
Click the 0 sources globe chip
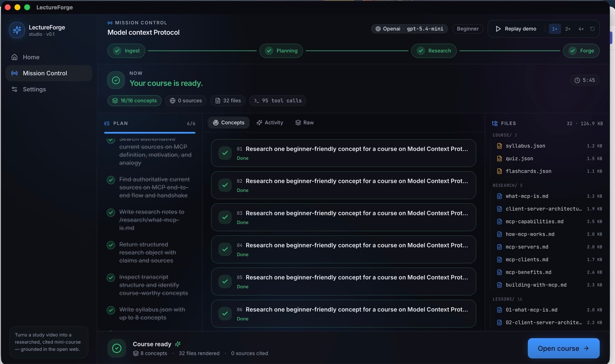click(186, 100)
